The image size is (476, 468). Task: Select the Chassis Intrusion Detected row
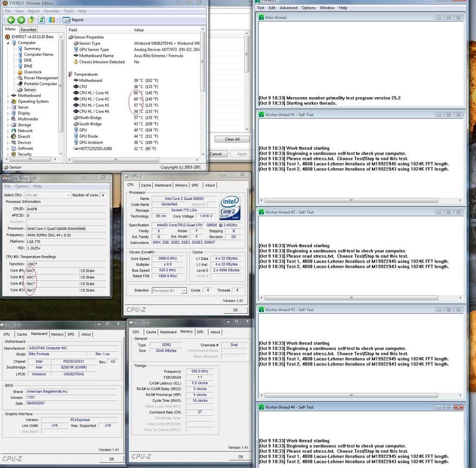coord(133,62)
